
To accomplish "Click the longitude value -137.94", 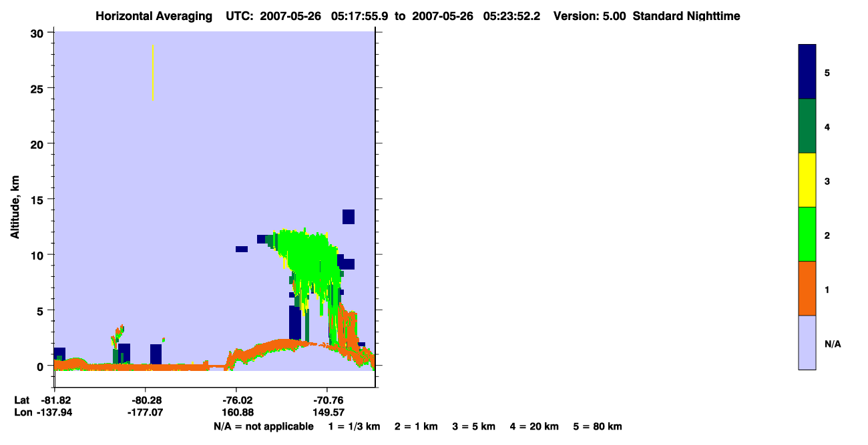I will point(55,412).
